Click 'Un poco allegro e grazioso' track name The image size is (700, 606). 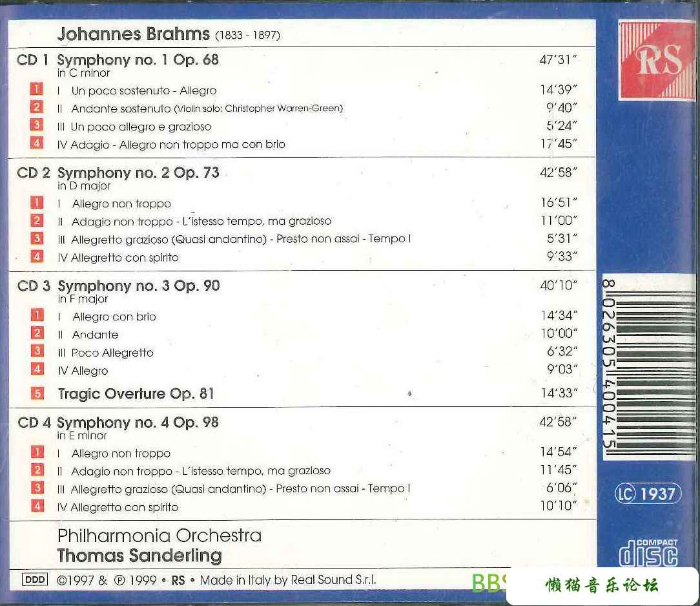pyautogui.click(x=141, y=127)
